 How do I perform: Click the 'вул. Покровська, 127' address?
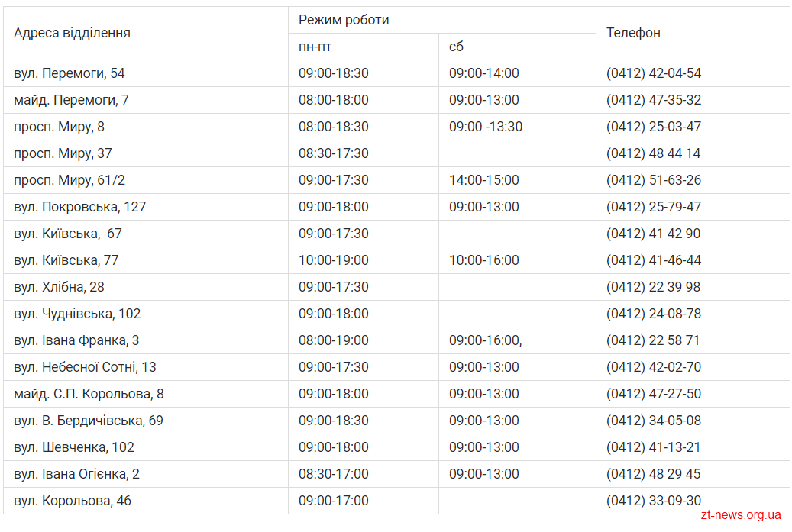[79, 207]
